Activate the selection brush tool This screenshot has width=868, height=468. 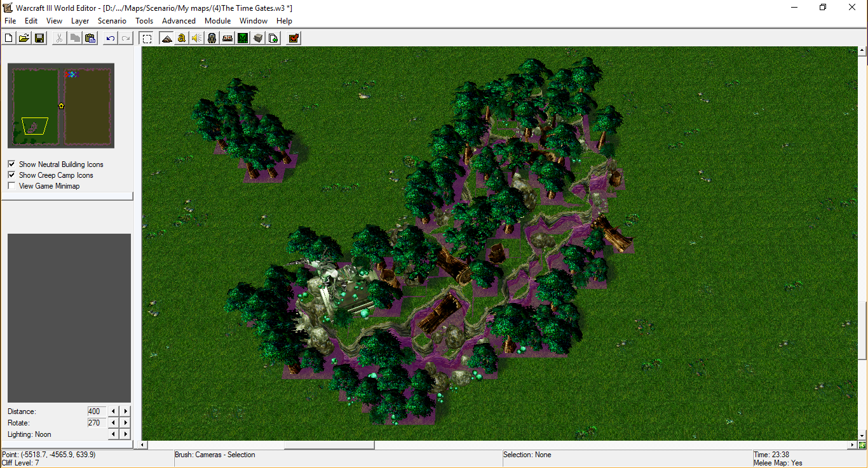[x=147, y=38]
